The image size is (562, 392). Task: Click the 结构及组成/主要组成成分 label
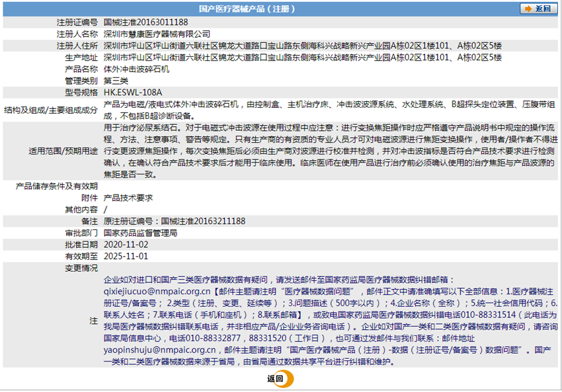(50, 110)
